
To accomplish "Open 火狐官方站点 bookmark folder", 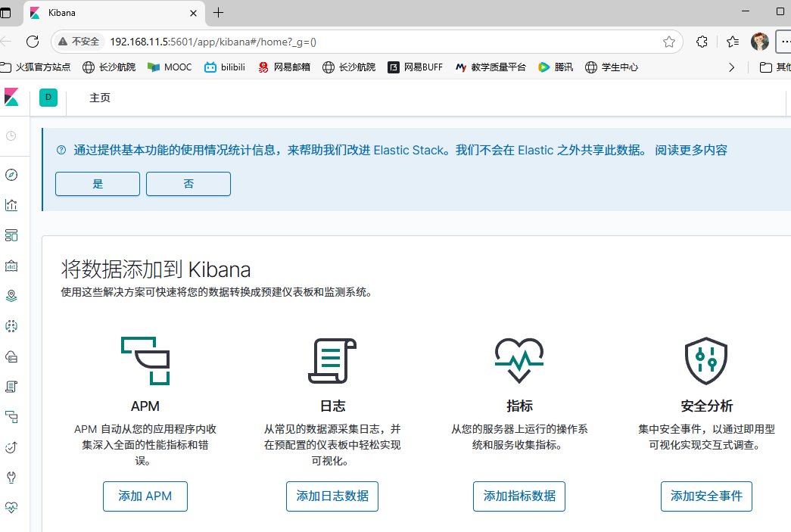I will (36, 67).
